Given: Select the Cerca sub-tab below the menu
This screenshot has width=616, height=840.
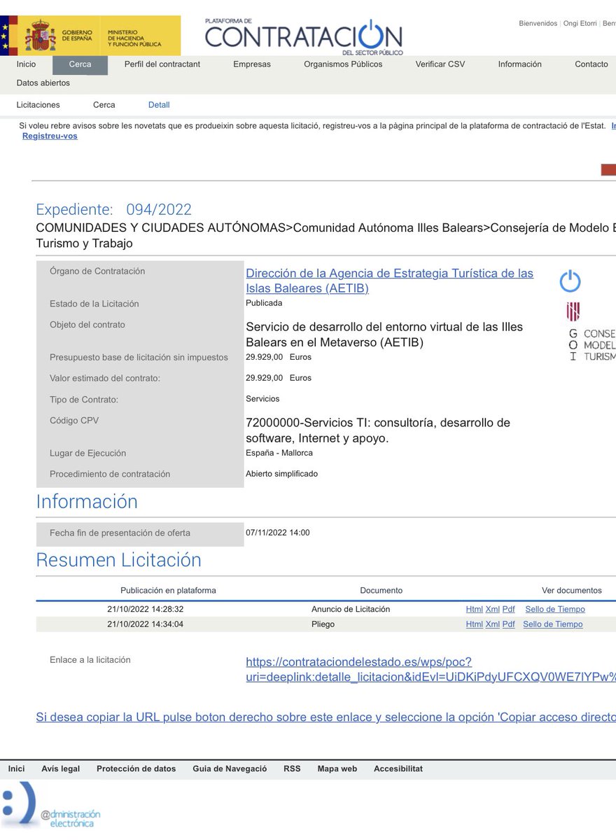Looking at the screenshot, I should coord(104,105).
